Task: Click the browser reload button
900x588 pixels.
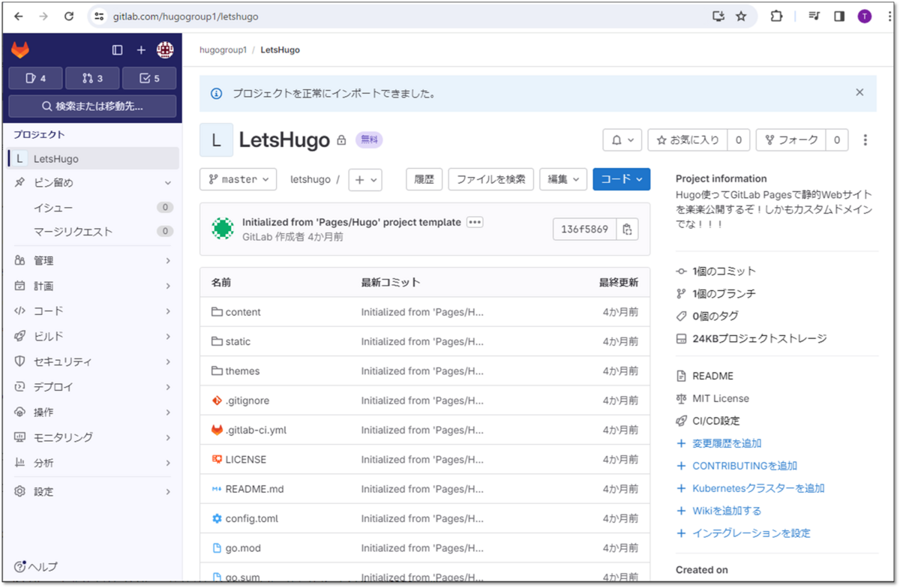Action: pyautogui.click(x=69, y=16)
